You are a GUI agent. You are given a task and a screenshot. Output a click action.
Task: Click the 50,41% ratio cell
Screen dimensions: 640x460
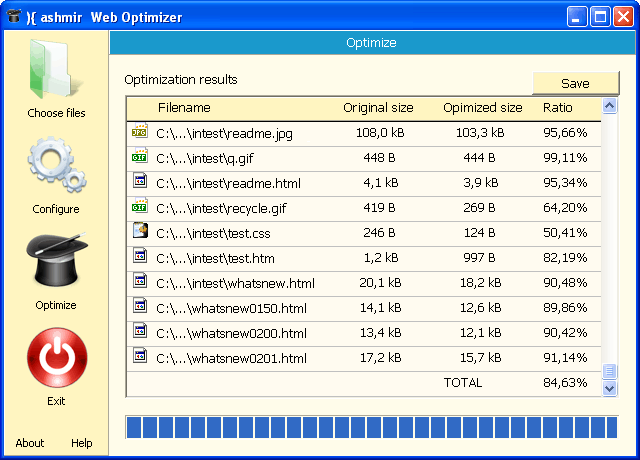565,233
